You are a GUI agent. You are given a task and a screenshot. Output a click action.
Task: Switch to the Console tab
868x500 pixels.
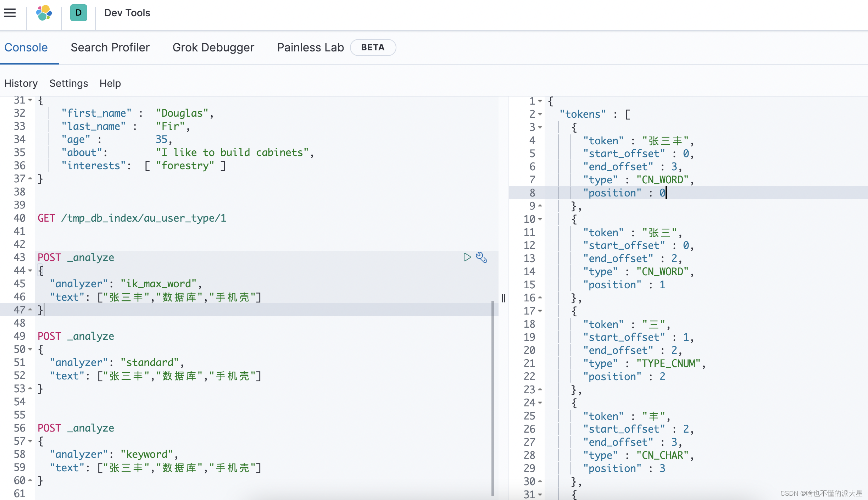(x=26, y=47)
